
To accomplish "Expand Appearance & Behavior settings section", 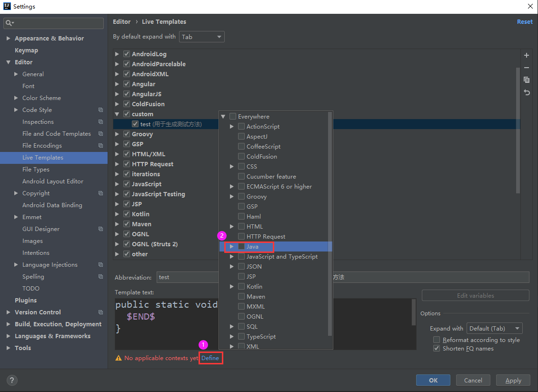I will pyautogui.click(x=8, y=38).
